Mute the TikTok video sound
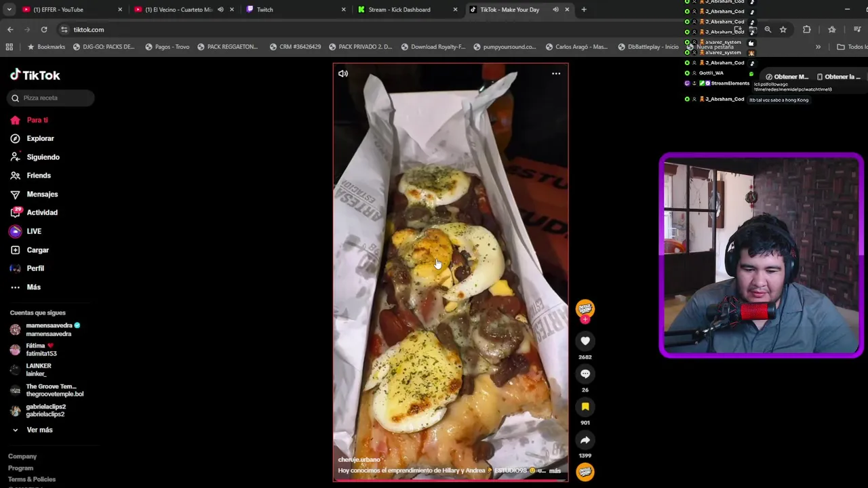868x488 pixels. (343, 73)
